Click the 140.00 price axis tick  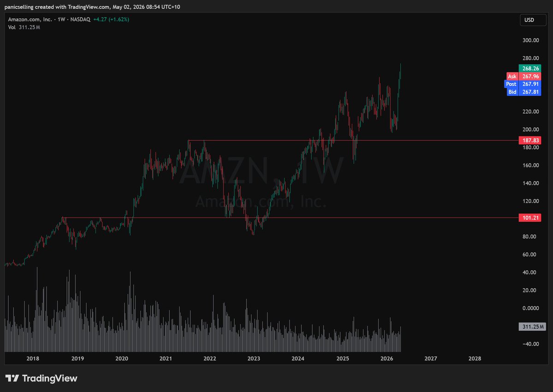click(531, 183)
